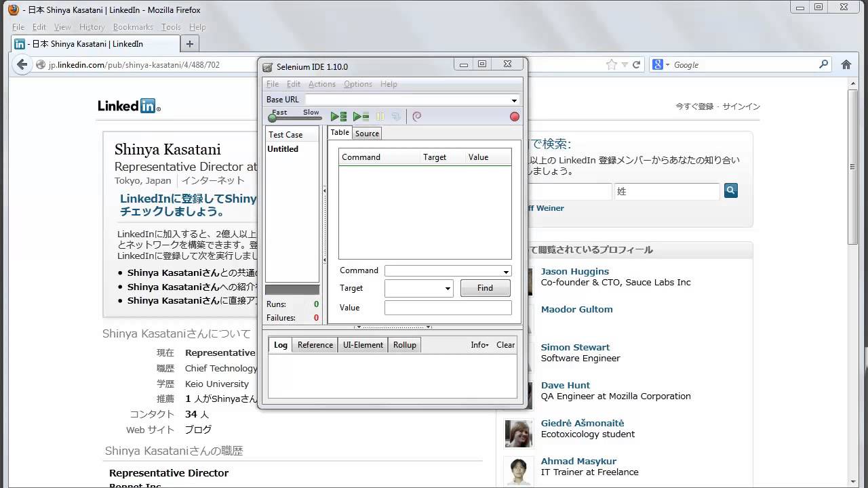The height and width of the screenshot is (488, 868).
Task: Open Simon Stewart profile link
Action: (575, 348)
